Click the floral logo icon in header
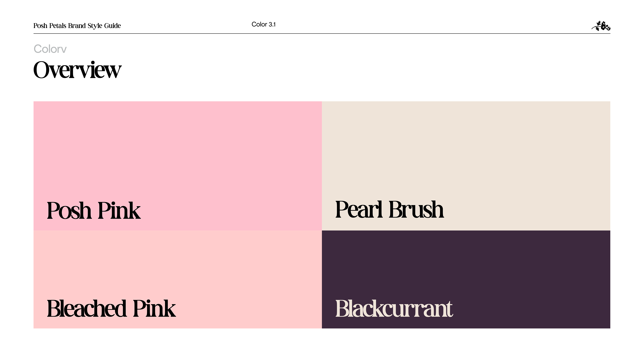Screen dimensions: 644x362 tap(601, 26)
